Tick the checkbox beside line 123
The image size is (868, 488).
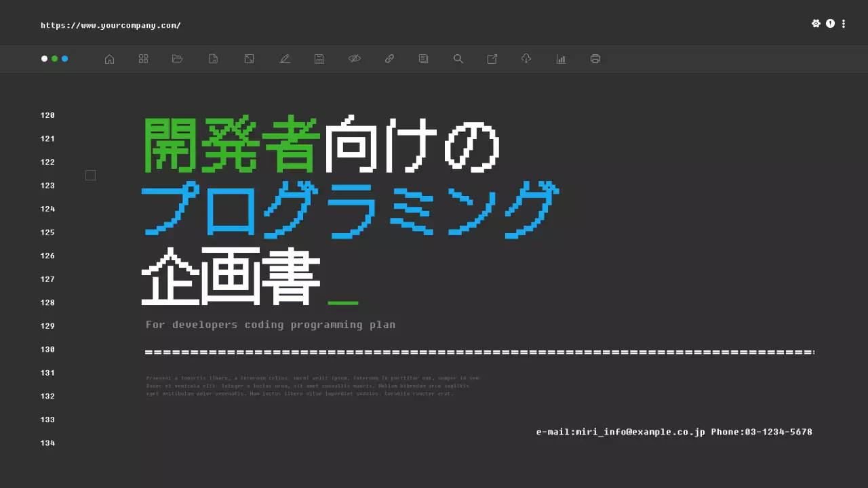[90, 175]
